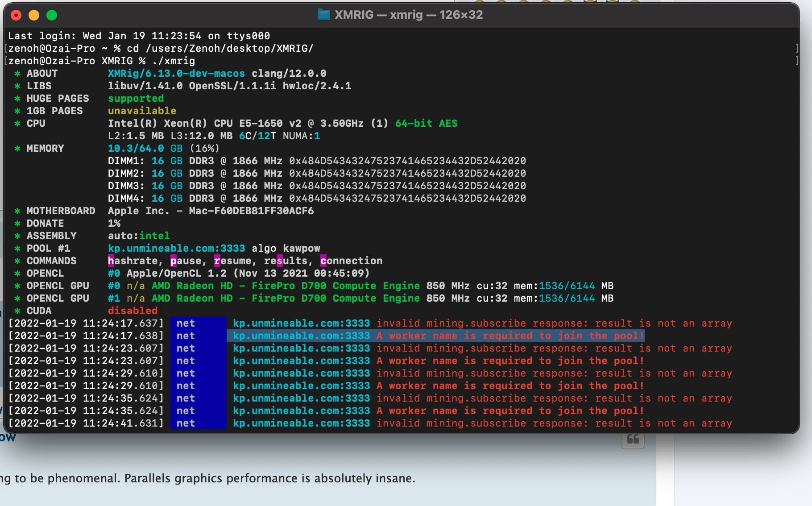Click the '[2022-01-19 11:24:29.610]' worker name error line
This screenshot has height=506, width=812.
tap(326, 386)
